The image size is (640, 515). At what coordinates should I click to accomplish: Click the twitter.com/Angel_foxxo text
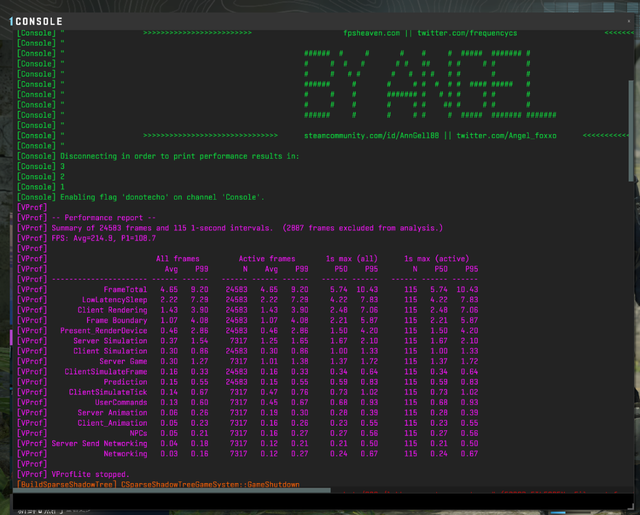tap(506, 135)
